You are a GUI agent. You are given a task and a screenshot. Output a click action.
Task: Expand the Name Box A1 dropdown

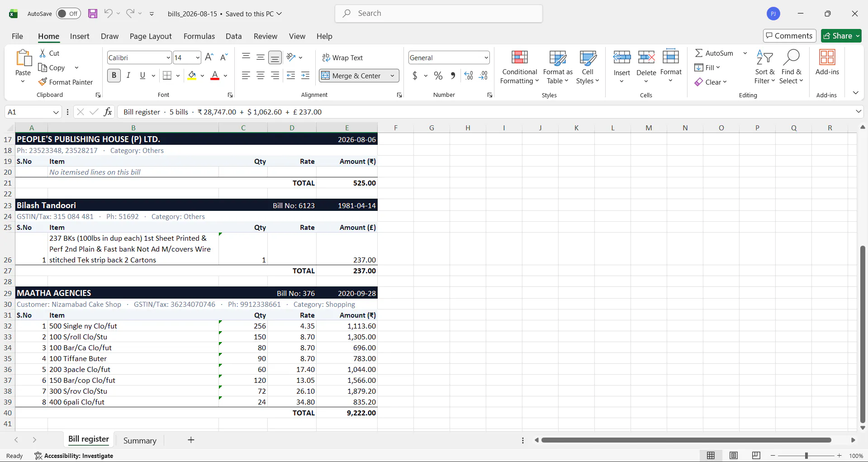(x=56, y=112)
